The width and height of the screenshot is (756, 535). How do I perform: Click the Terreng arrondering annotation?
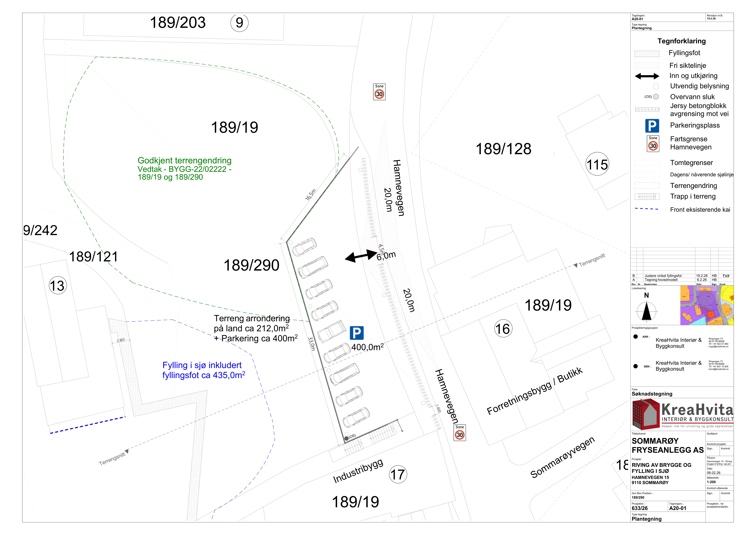(256, 328)
